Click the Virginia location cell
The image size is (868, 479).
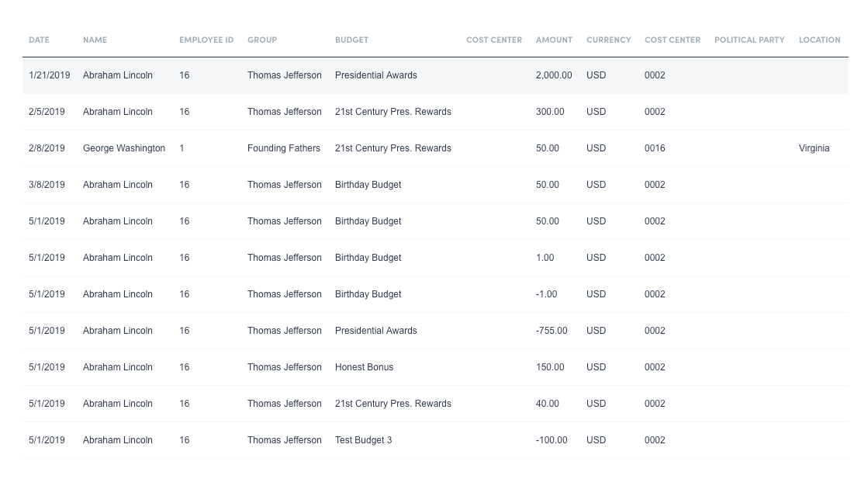[x=814, y=148]
